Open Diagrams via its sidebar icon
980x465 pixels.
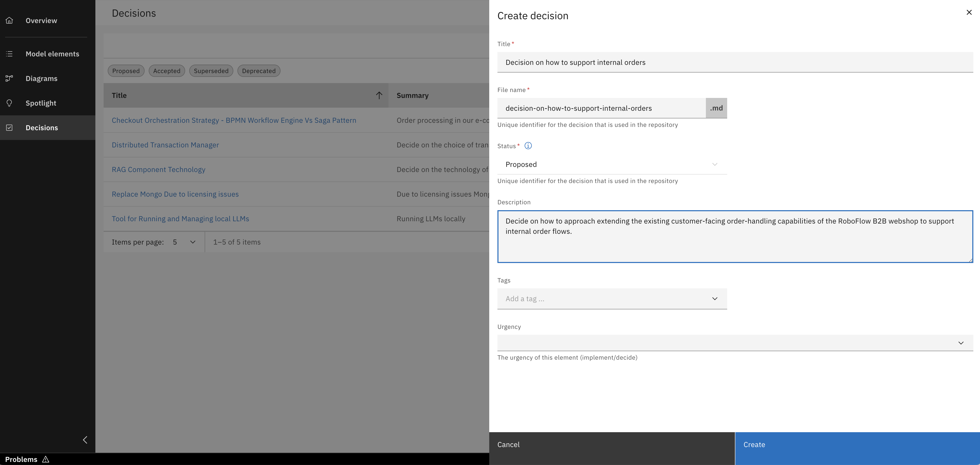click(9, 78)
